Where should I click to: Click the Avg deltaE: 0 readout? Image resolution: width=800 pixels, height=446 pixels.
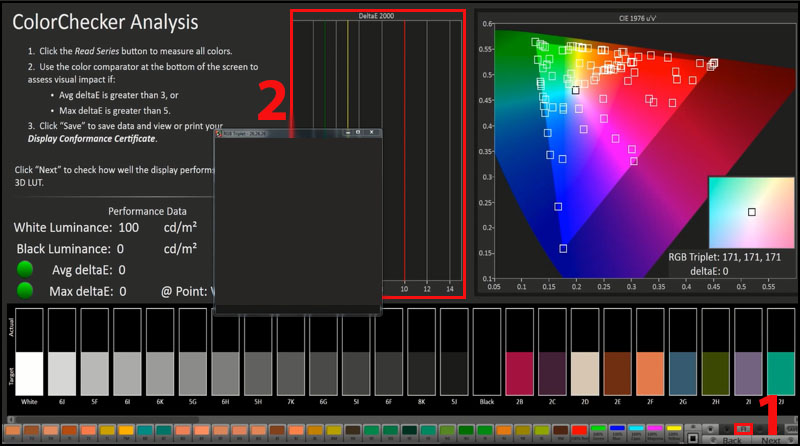[89, 270]
